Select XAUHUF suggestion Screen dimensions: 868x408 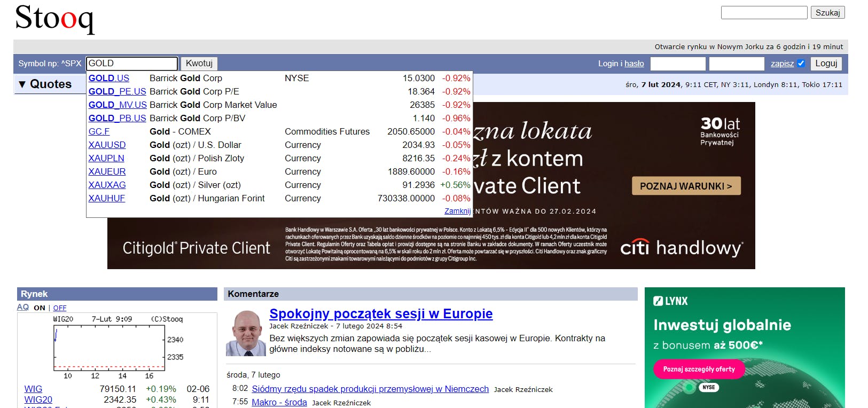[x=106, y=198]
